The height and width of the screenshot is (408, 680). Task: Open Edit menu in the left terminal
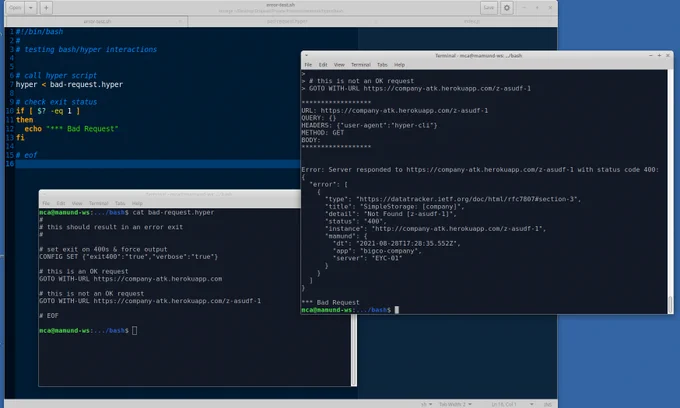pyautogui.click(x=61, y=203)
